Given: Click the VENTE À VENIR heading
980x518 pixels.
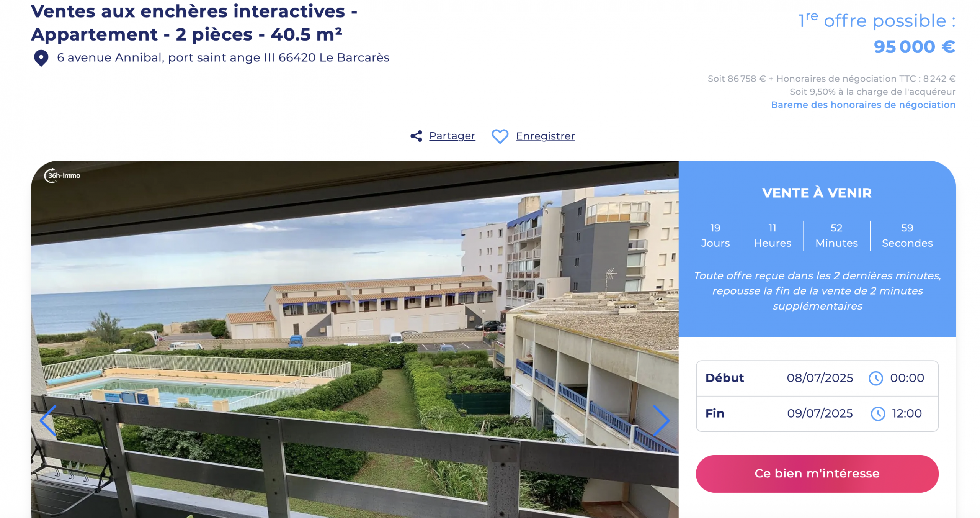Looking at the screenshot, I should click(817, 193).
